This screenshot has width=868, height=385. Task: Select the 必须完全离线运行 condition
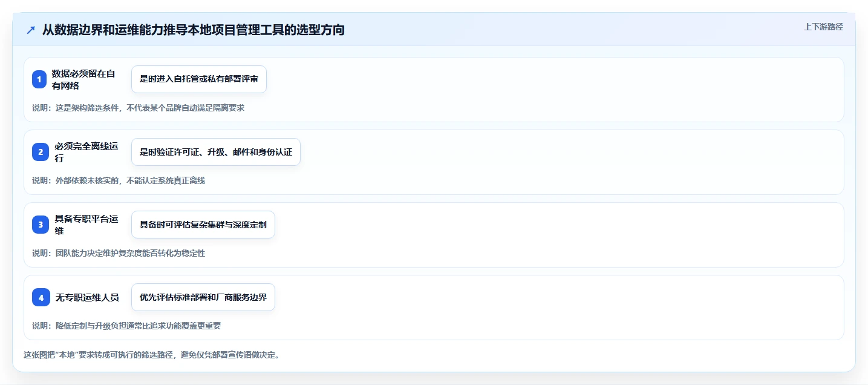click(x=86, y=152)
